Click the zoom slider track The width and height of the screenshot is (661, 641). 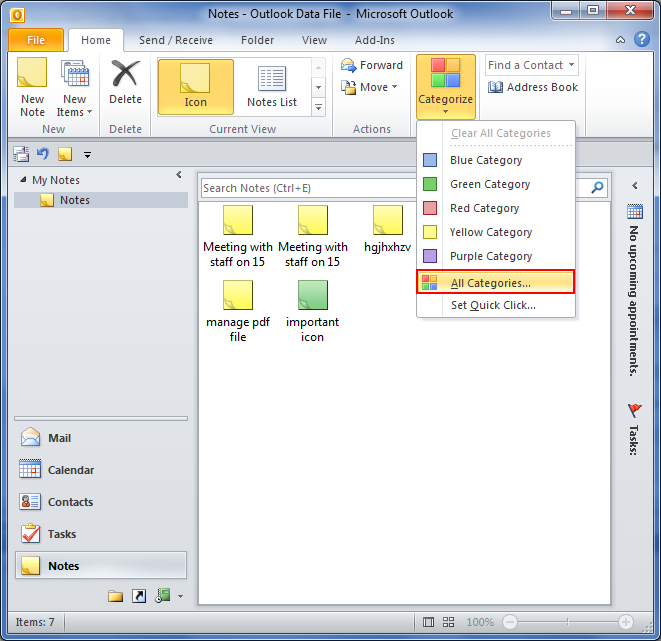567,622
